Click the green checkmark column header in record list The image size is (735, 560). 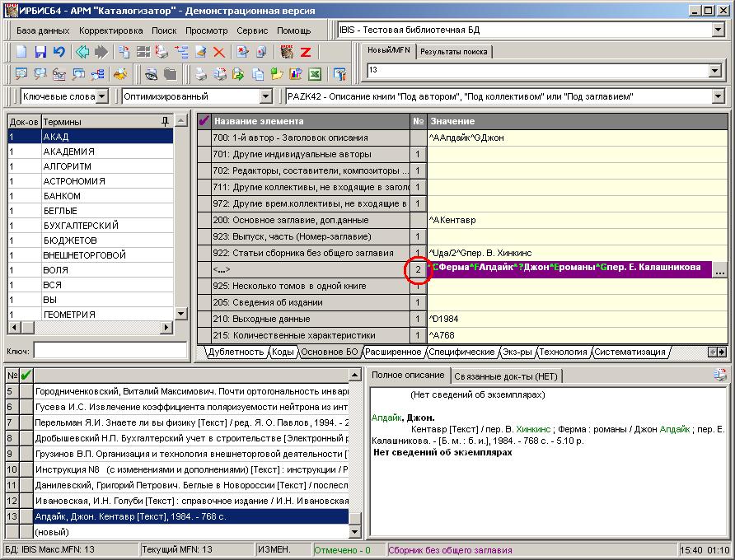pyautogui.click(x=26, y=376)
